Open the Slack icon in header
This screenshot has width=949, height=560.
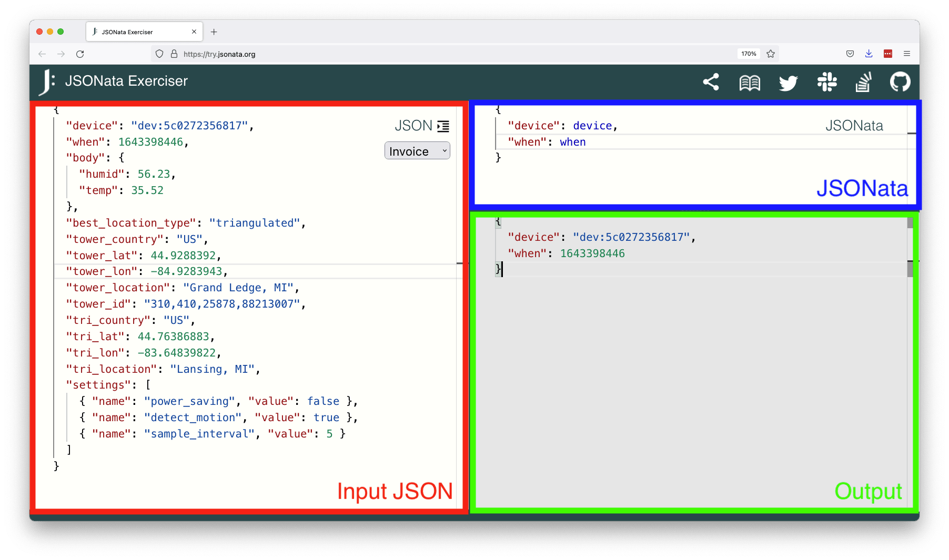[827, 82]
